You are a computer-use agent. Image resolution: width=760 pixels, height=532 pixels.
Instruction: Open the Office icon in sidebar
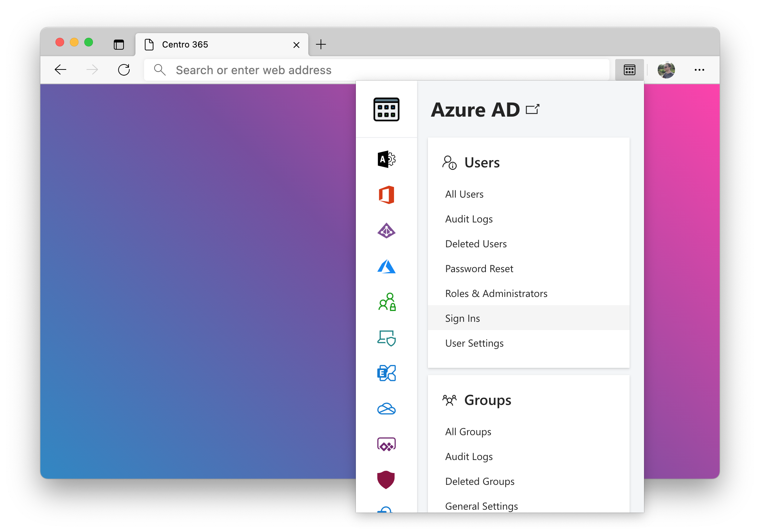click(x=386, y=195)
